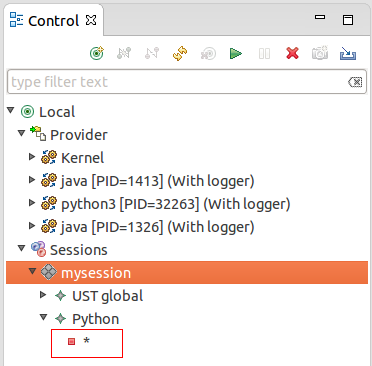Expand the Kernel provider node

coord(32,157)
